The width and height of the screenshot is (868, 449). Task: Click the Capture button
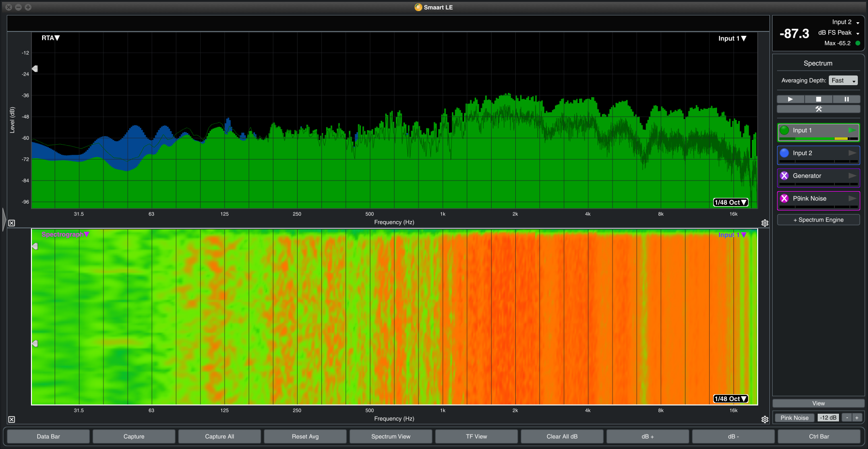(134, 436)
